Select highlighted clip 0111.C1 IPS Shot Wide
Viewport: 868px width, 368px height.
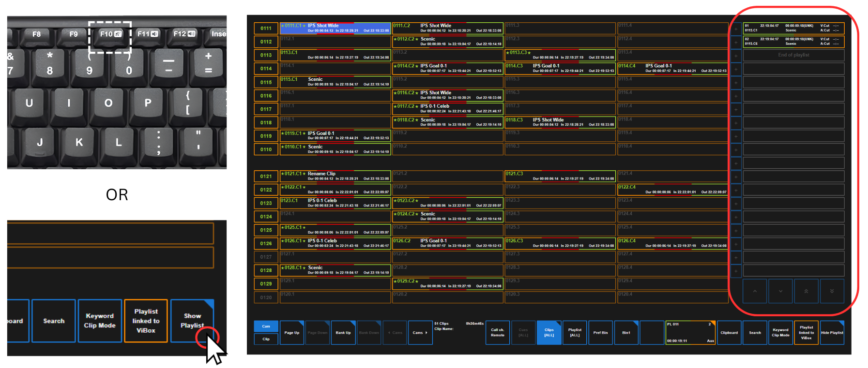click(335, 28)
